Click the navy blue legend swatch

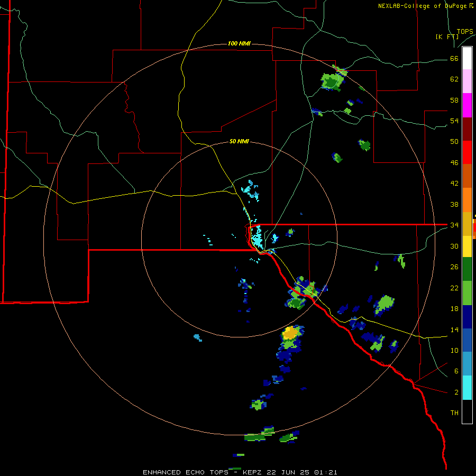coord(467,317)
